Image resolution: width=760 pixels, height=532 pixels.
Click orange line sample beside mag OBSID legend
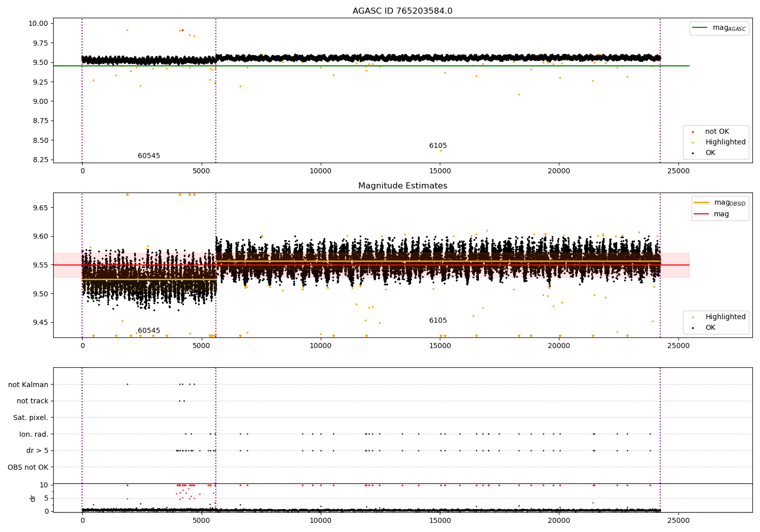pyautogui.click(x=702, y=203)
